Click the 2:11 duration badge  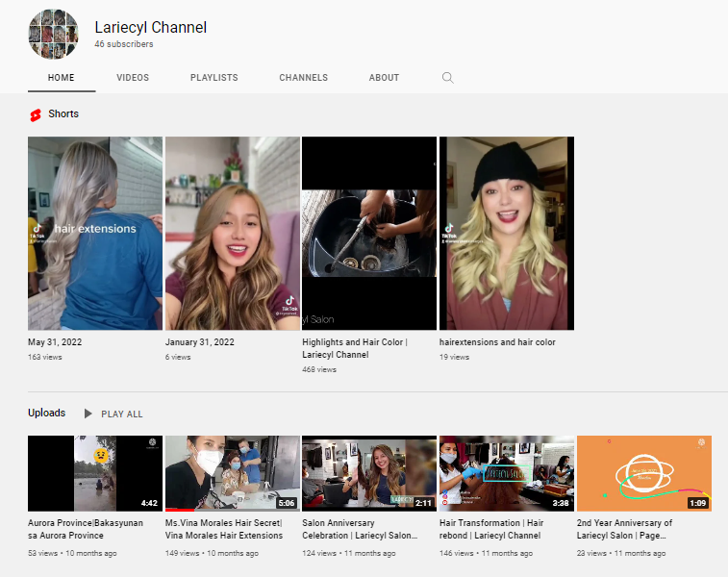click(423, 503)
